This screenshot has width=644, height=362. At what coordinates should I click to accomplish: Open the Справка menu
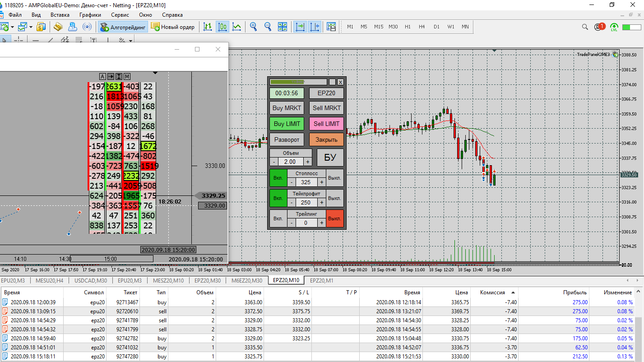(172, 15)
